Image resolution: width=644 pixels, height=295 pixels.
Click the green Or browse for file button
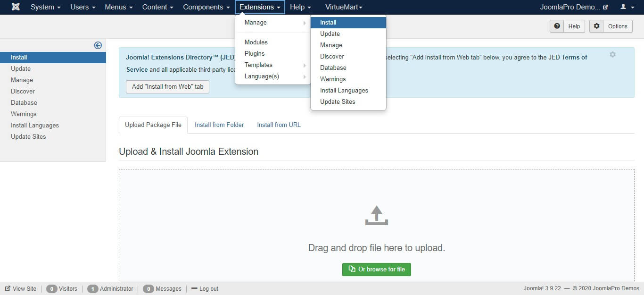[376, 270]
